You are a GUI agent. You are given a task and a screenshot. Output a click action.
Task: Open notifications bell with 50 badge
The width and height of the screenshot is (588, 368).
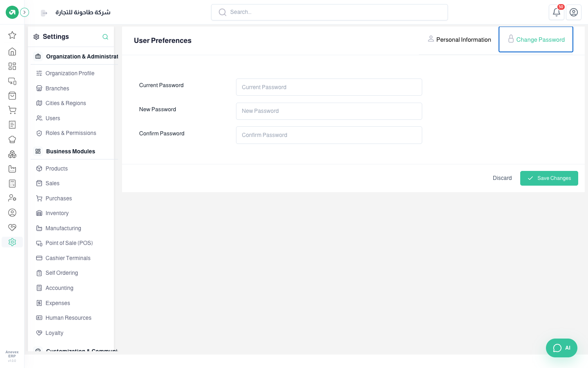(557, 12)
